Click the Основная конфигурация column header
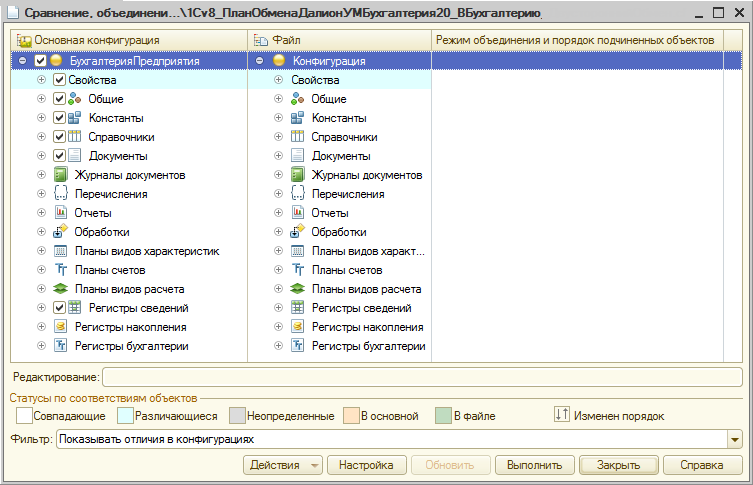This screenshot has width=753, height=485. click(129, 40)
